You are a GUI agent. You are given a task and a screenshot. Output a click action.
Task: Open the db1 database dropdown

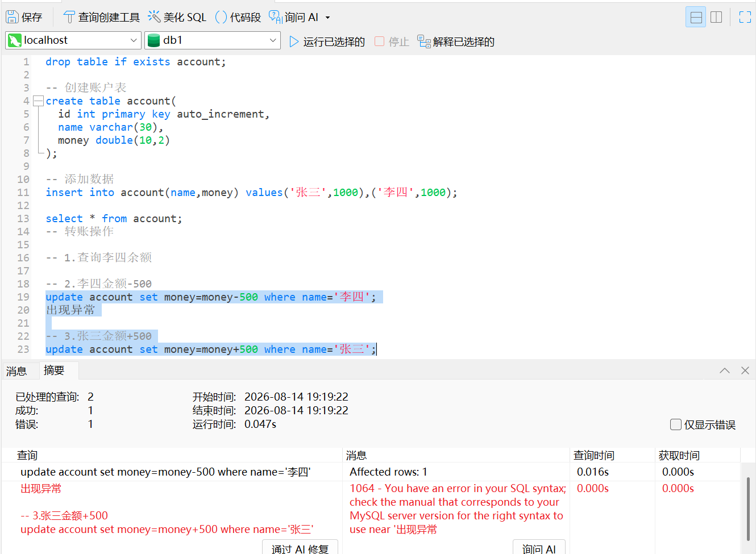click(x=213, y=40)
